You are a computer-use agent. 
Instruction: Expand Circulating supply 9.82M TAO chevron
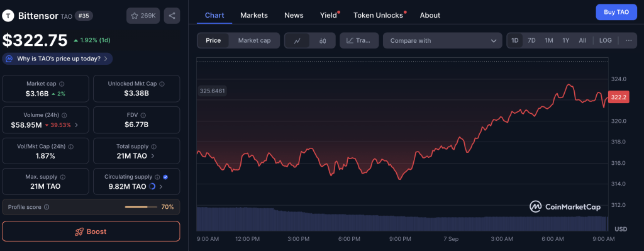pyautogui.click(x=160, y=186)
